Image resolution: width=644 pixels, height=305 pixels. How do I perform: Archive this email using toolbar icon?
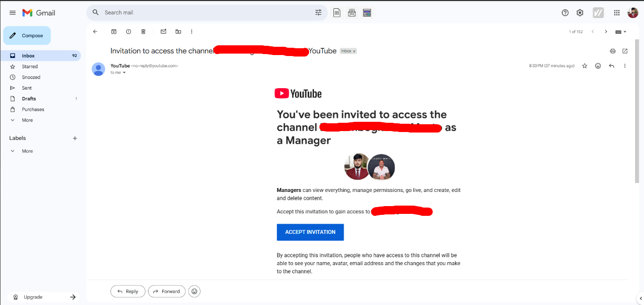pos(114,32)
